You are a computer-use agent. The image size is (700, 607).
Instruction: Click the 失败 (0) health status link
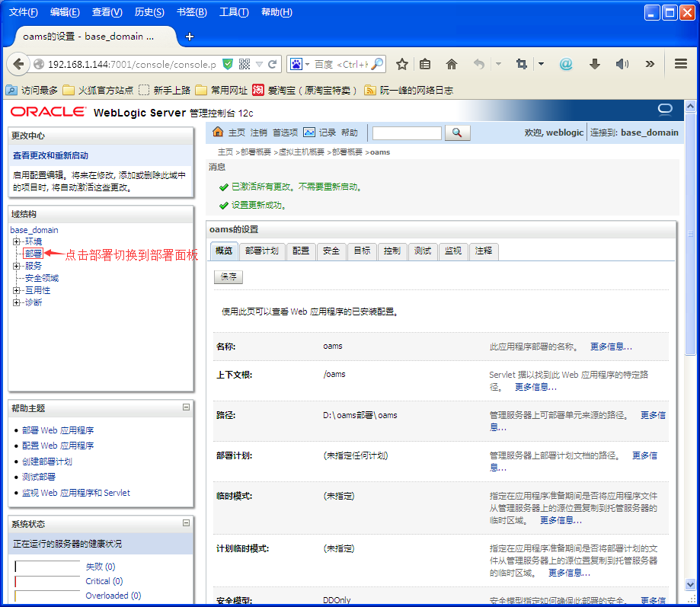101,567
